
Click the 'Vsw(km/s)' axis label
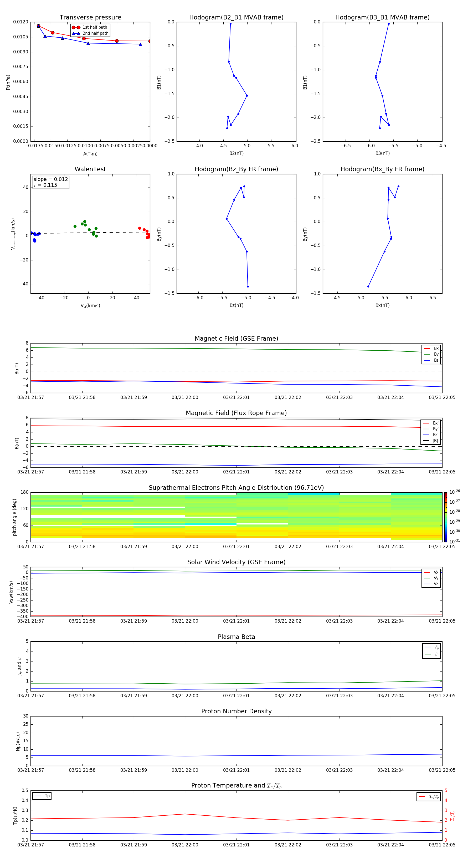pos(11,592)
